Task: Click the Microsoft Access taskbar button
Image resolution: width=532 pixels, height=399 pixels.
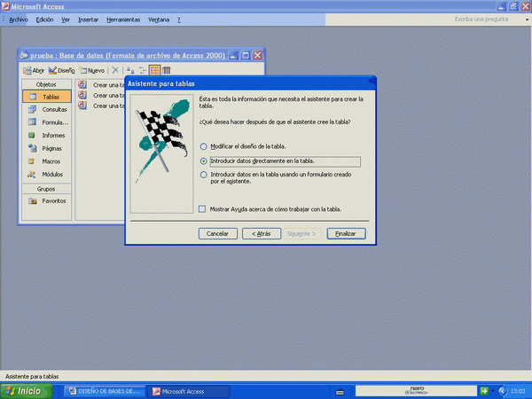Action: pos(189,391)
